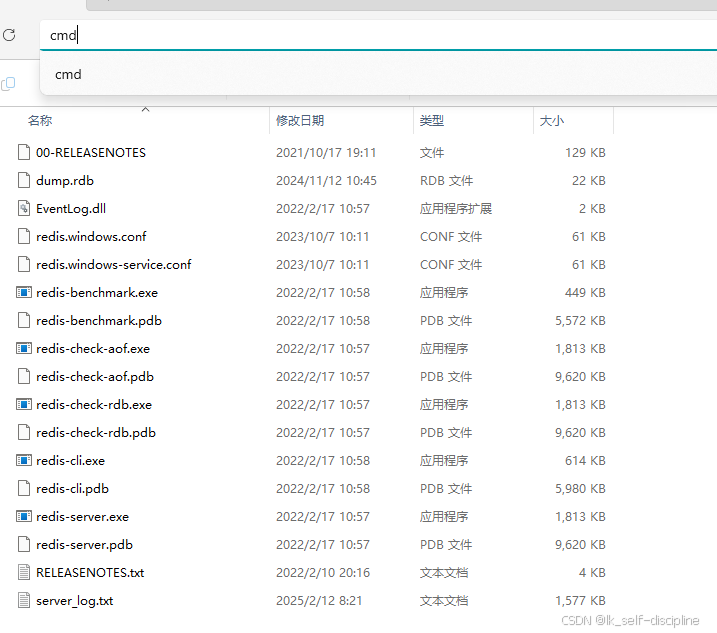Image resolution: width=717 pixels, height=633 pixels.
Task: Click redis-cli.exe application icon
Action: [x=24, y=460]
